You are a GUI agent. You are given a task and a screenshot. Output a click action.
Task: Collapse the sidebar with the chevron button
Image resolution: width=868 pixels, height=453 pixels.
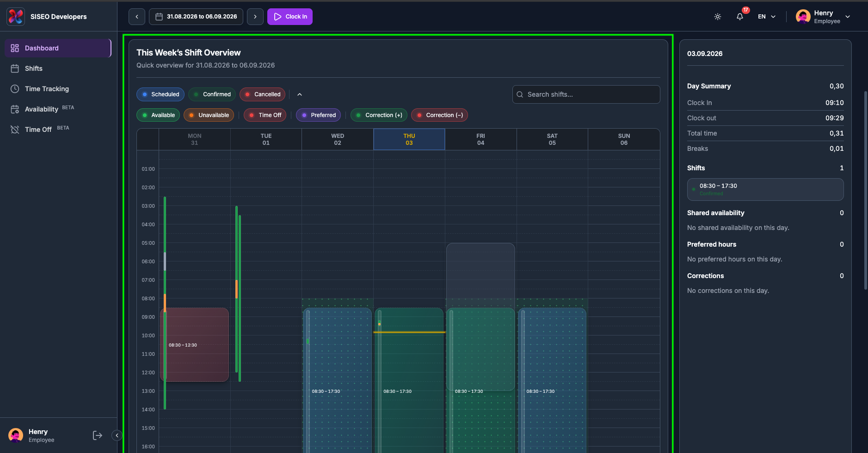pos(117,435)
